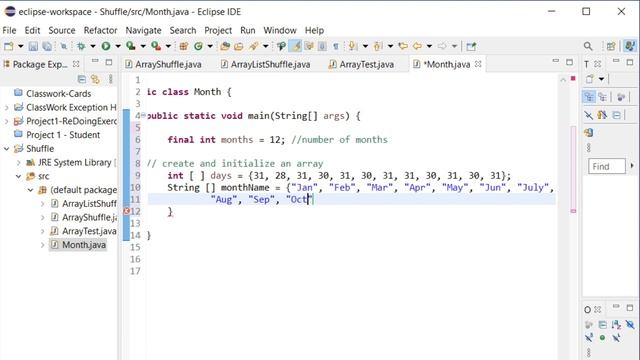This screenshot has height=360, width=640.
Task: Click the Open Type icon
Action: click(224, 47)
